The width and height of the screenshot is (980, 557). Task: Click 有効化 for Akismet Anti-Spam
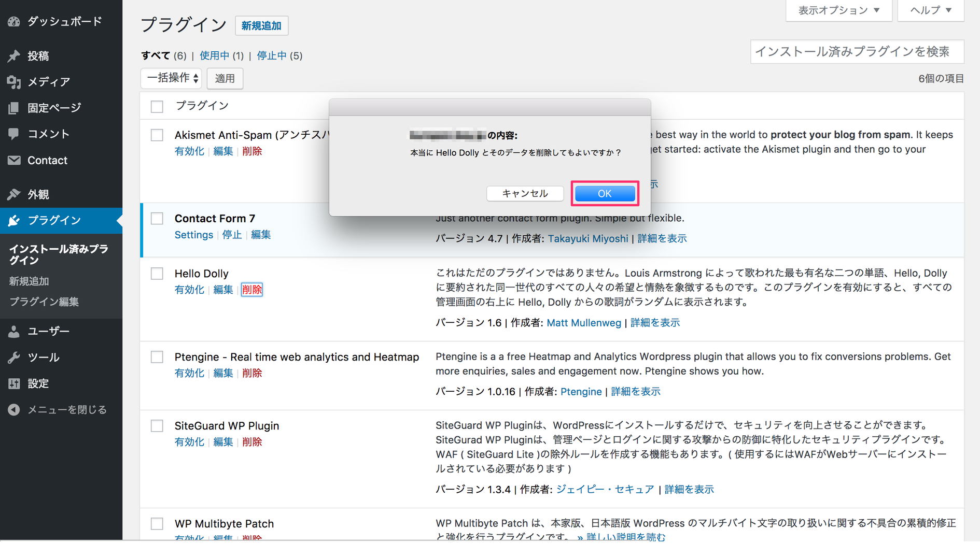click(189, 151)
